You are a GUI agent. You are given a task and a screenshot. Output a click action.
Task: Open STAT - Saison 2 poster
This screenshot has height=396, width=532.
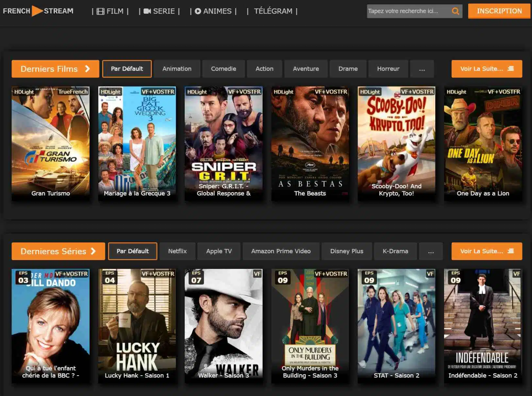tap(397, 326)
